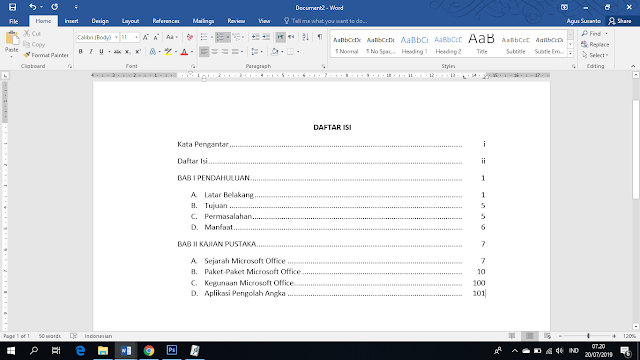Click the Increase Indent icon

click(266, 37)
